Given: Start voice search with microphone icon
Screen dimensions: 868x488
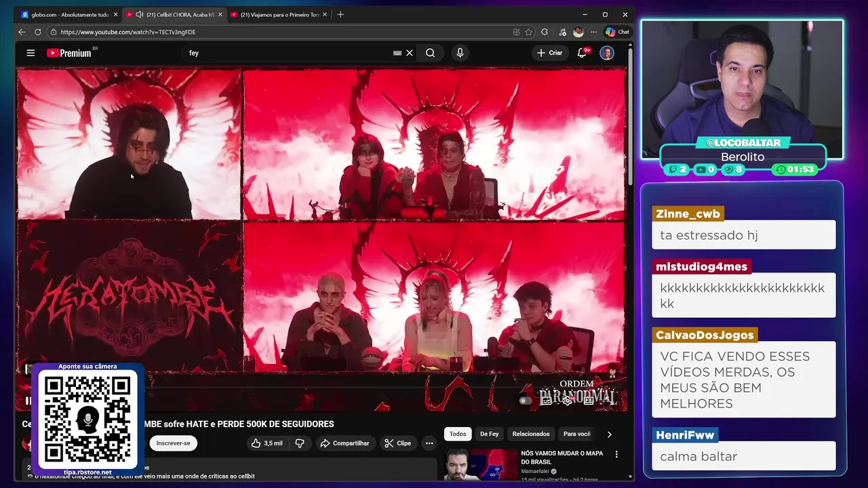Looking at the screenshot, I should 460,53.
